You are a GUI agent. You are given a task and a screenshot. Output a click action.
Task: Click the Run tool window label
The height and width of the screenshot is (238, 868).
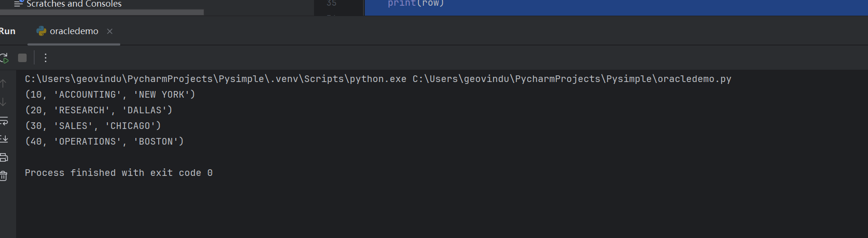coord(8,31)
